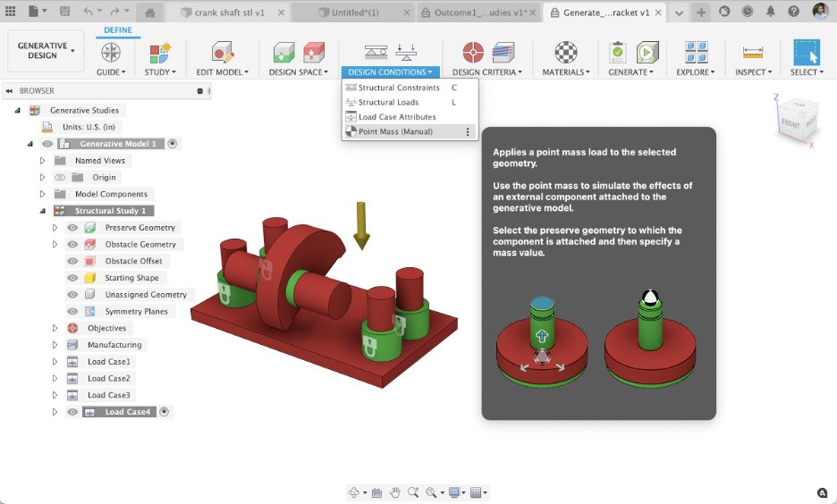
Task: Show the hidden Origin folder
Action: coord(60,178)
